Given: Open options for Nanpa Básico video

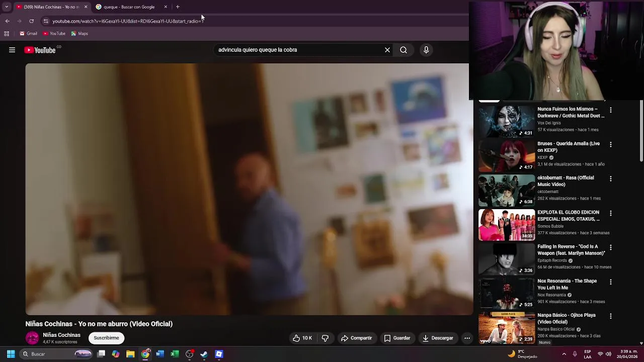Looking at the screenshot, I should pos(611,316).
